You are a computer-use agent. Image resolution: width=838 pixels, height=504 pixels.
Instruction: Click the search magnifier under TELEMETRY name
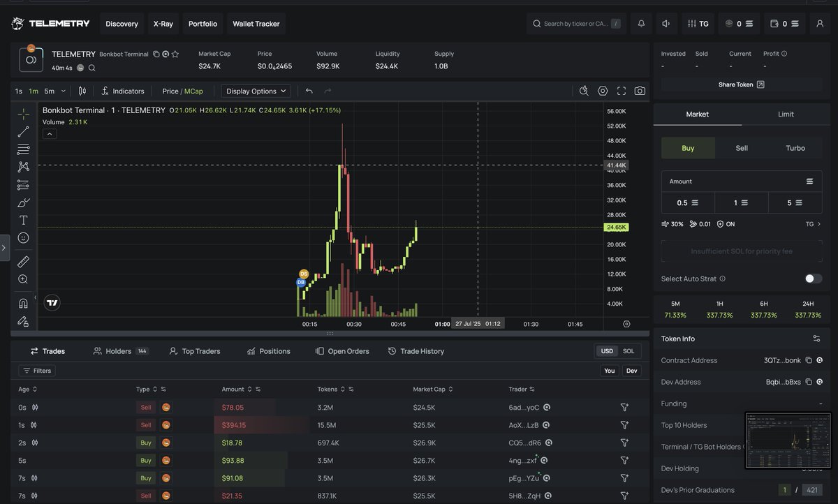click(x=91, y=68)
